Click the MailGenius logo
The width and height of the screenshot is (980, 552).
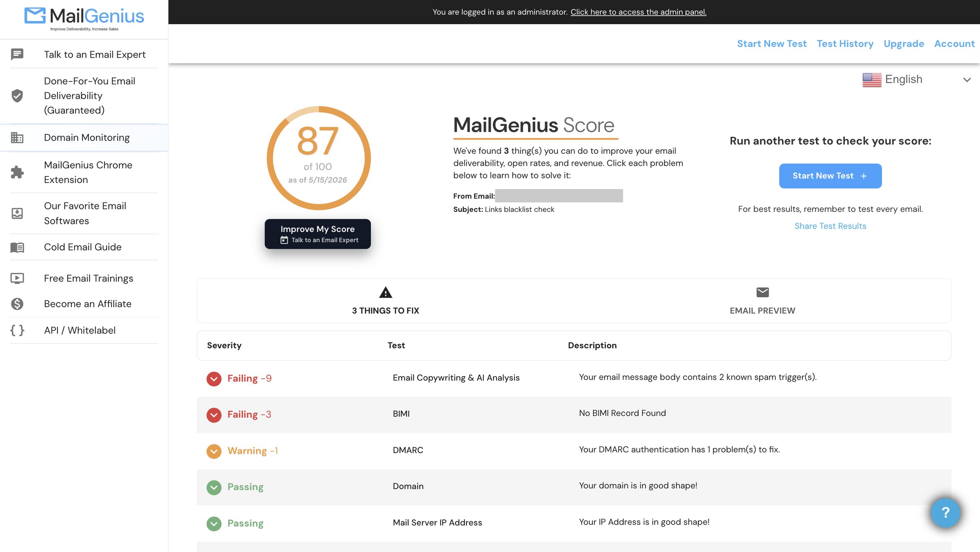click(84, 19)
